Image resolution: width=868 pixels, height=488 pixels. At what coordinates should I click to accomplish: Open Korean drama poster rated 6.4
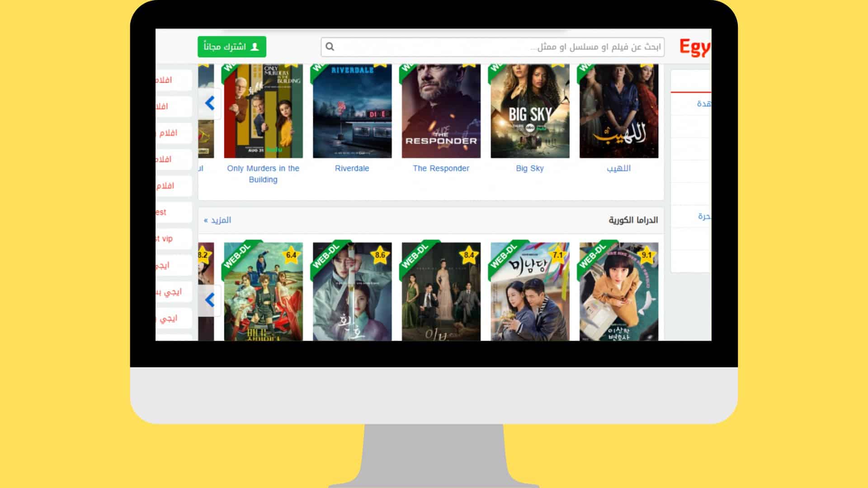pos(264,291)
